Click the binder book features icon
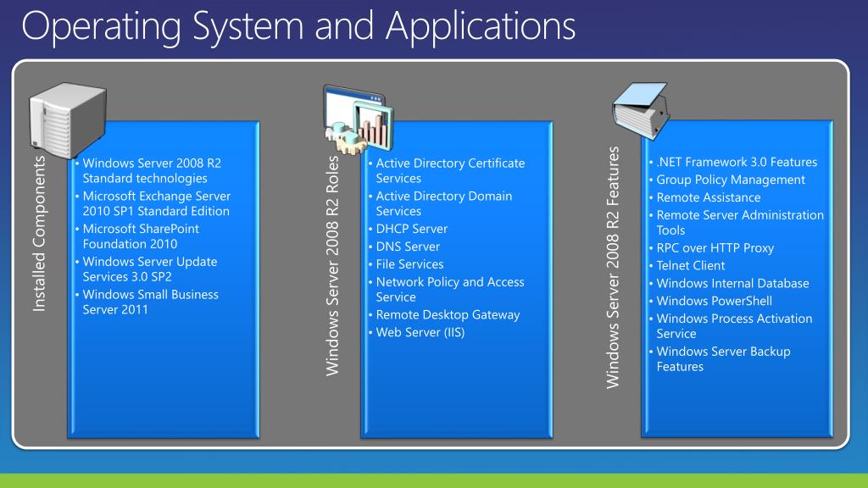The height and width of the screenshot is (488, 868). 641,111
